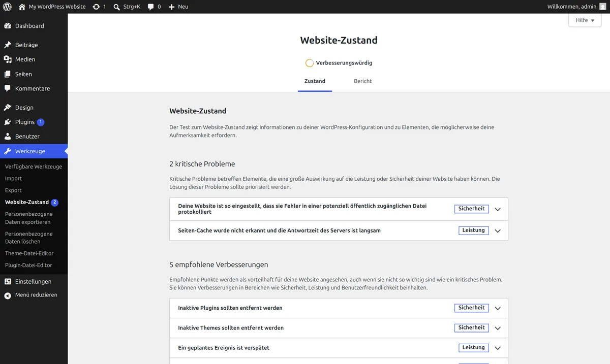Click the Seiten pages icon
The width and height of the screenshot is (610, 364).
pos(8,74)
